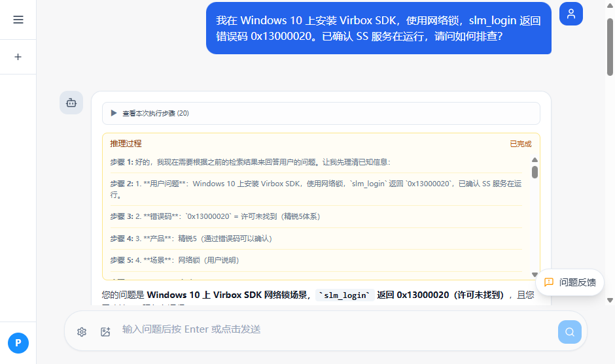Expand 查看本次执行步骤 (20) section
615x364 pixels.
[x=321, y=113]
